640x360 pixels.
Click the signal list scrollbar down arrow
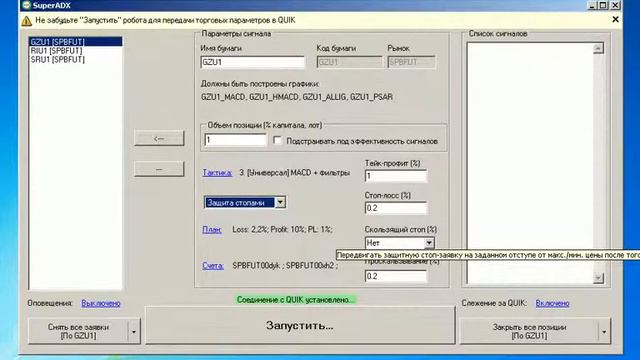(x=598, y=278)
